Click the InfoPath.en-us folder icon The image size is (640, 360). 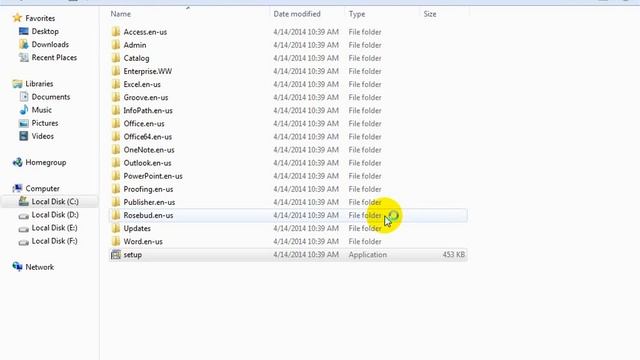(x=116, y=110)
